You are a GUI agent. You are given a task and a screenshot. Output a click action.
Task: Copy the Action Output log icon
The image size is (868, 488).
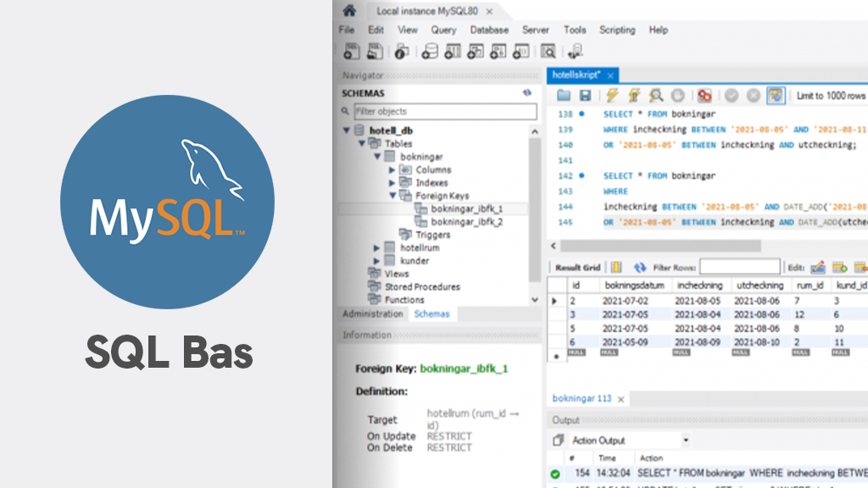pyautogui.click(x=558, y=440)
